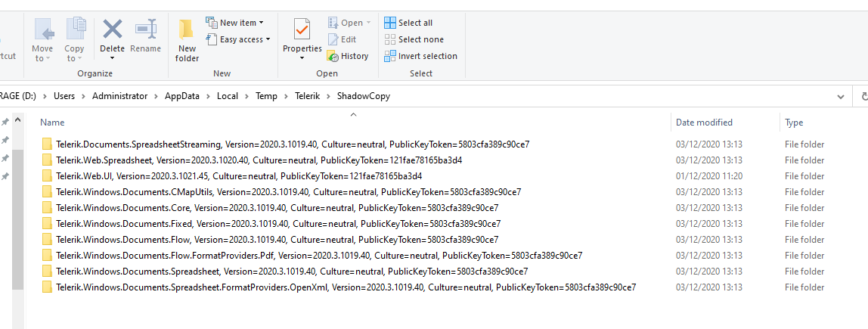Open the folder History
The height and width of the screenshot is (329, 868).
[x=348, y=56]
